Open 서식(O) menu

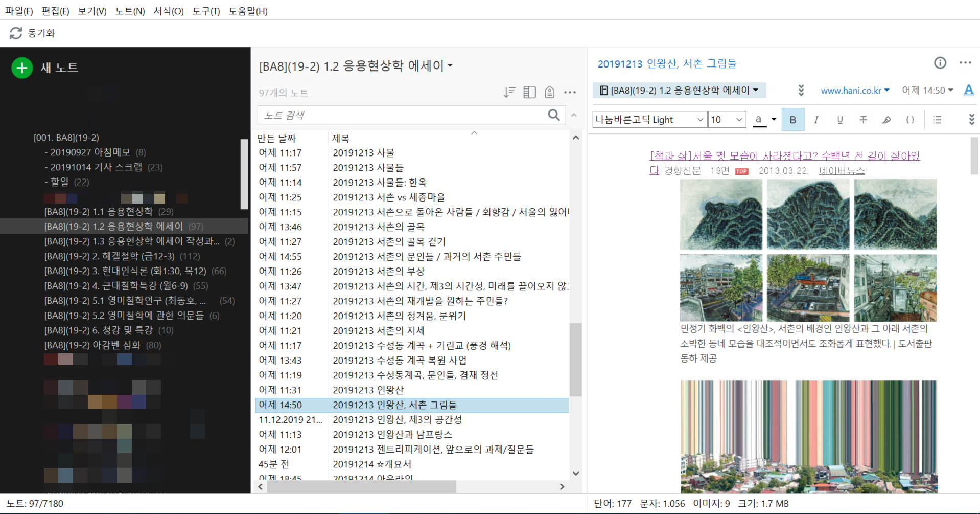[x=169, y=11]
